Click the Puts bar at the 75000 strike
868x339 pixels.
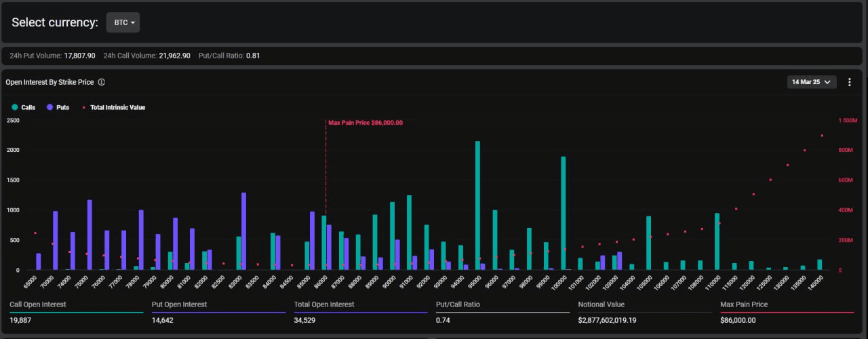[90, 234]
